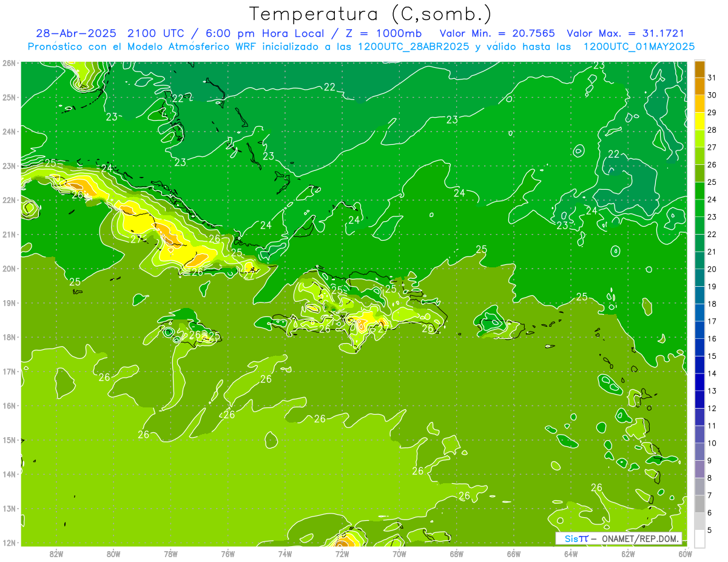728x562 pixels.
Task: Click the '23N' latitude axis label
Action: tap(8, 166)
